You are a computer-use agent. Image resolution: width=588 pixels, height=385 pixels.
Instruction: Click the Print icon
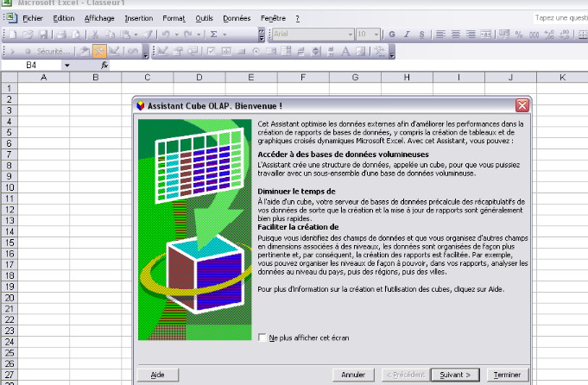click(61, 35)
